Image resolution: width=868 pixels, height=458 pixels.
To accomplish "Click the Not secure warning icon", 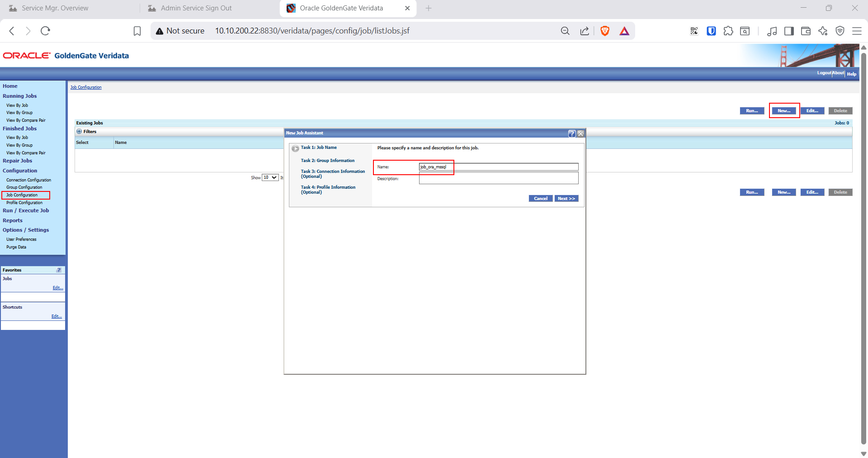I will tap(160, 31).
